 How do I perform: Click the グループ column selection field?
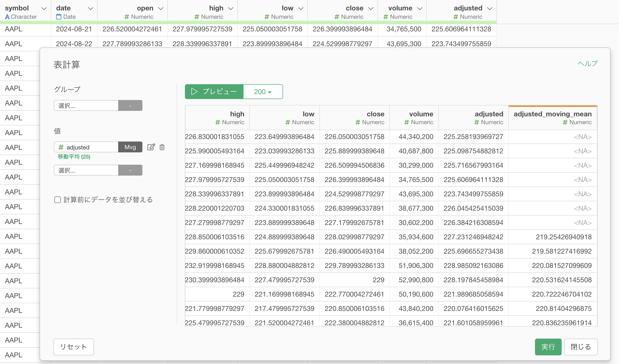pyautogui.click(x=86, y=105)
